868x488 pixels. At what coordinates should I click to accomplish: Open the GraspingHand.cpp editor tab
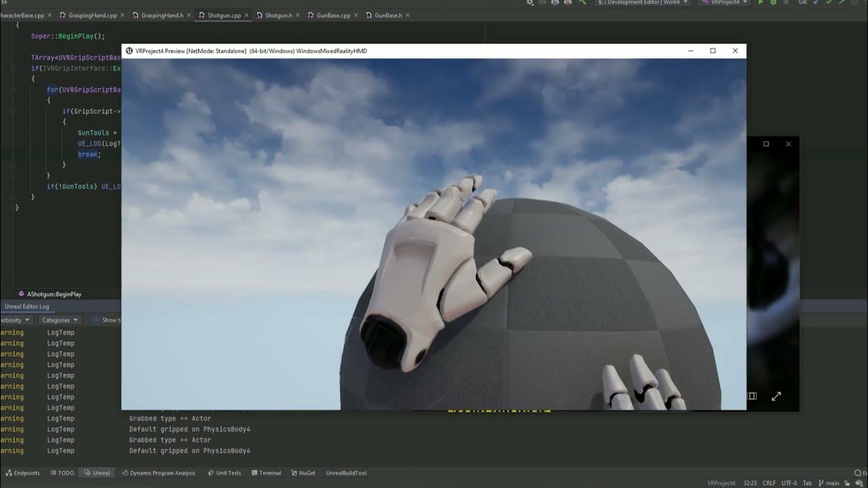[x=92, y=15]
